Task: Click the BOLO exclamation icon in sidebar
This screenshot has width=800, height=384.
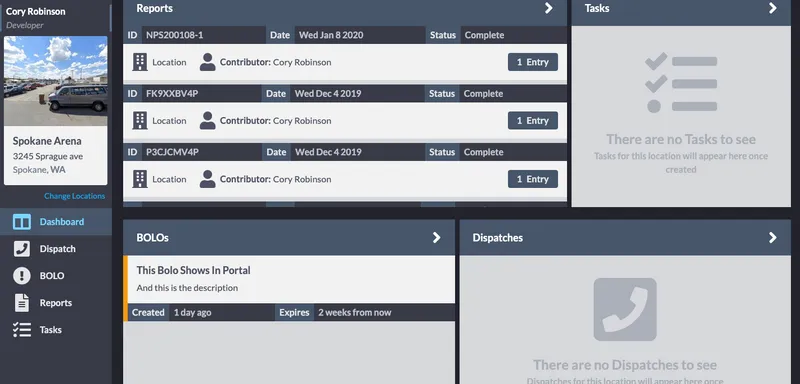Action: [22, 276]
